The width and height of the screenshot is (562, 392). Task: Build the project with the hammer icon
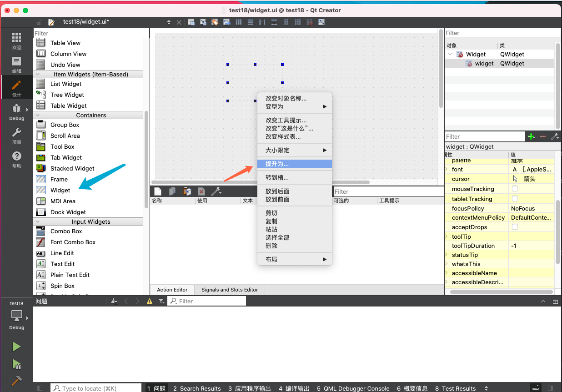coord(16,381)
